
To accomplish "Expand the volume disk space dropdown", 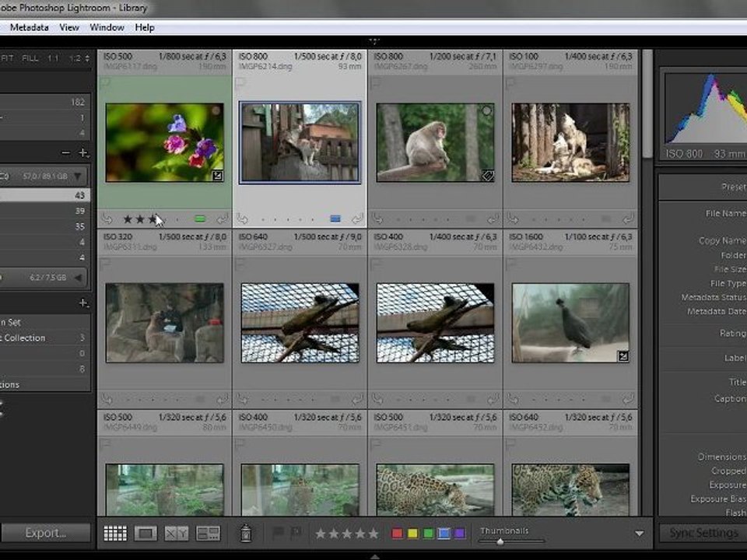I will tap(77, 177).
